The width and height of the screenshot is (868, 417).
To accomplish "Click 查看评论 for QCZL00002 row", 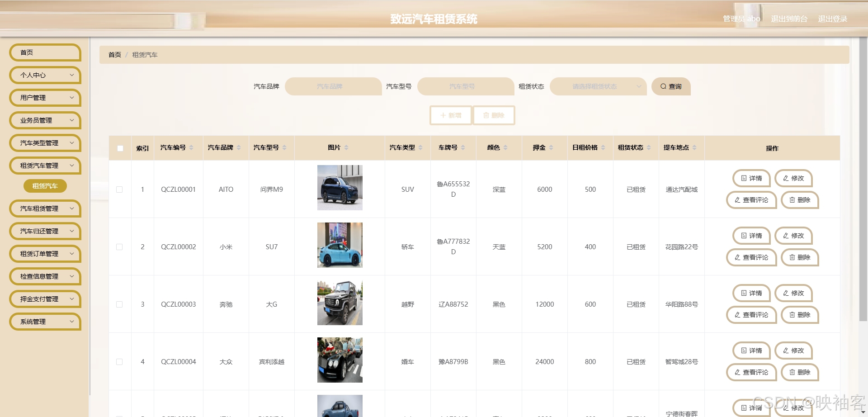I will (751, 257).
